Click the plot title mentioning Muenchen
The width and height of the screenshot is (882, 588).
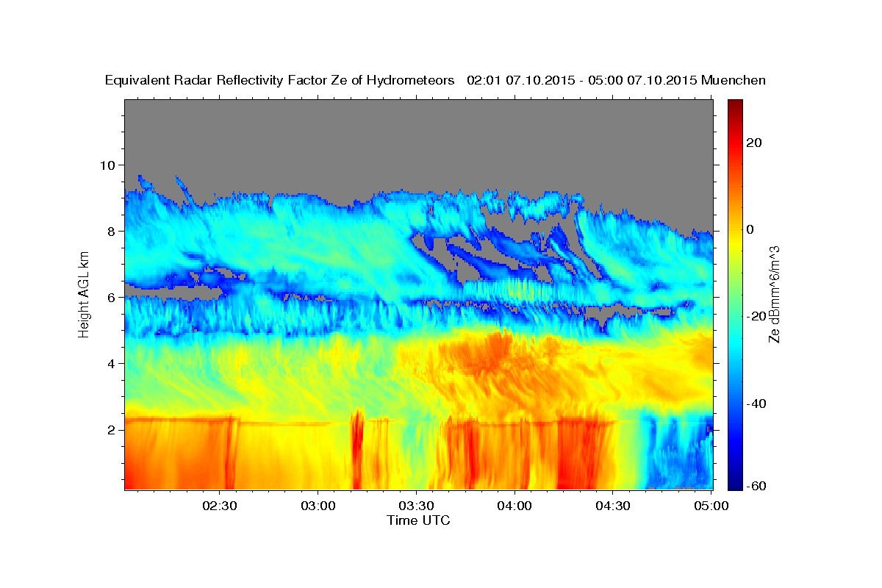pyautogui.click(x=436, y=80)
